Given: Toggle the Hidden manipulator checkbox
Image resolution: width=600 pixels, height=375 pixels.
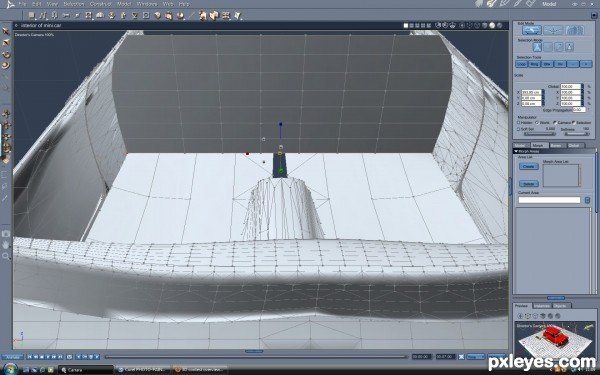Looking at the screenshot, I should coord(519,122).
